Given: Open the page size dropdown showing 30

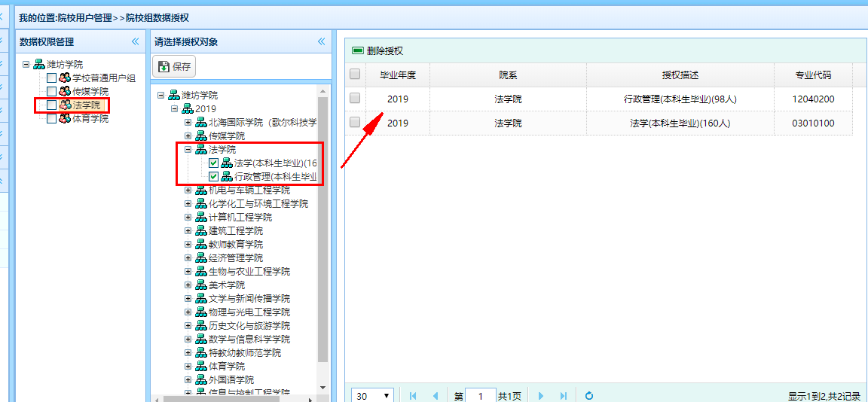Looking at the screenshot, I should coord(373,396).
